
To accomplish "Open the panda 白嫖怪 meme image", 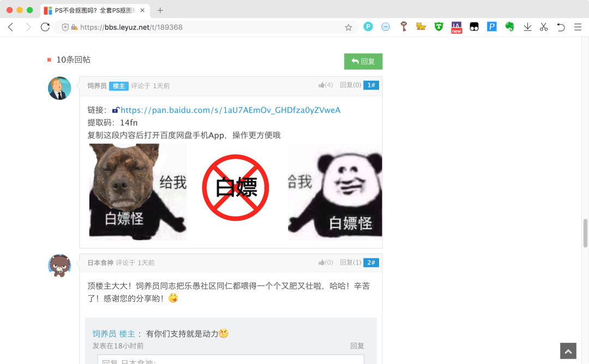I will 335,192.
